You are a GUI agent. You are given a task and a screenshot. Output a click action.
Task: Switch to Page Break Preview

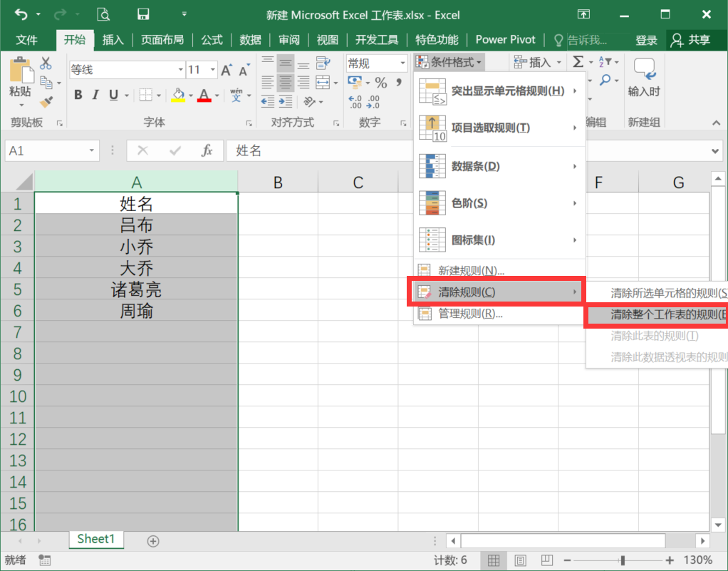547,560
